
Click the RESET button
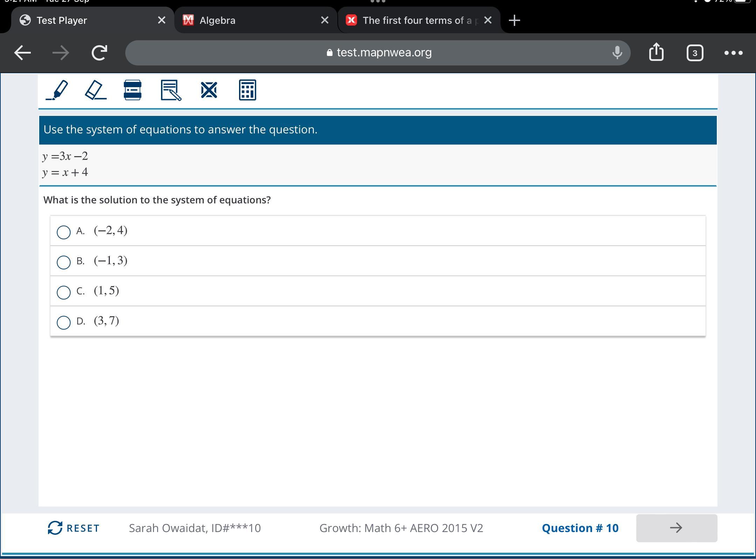74,528
